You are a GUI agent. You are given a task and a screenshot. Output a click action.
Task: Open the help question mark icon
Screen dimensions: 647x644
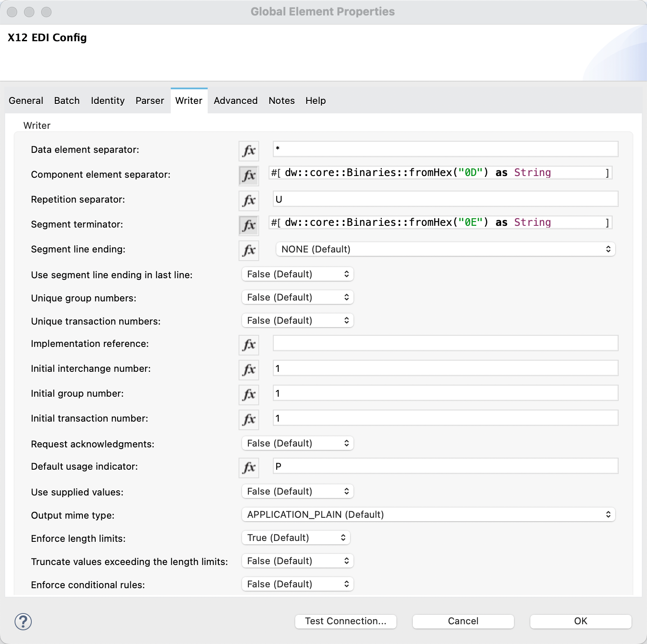22,621
